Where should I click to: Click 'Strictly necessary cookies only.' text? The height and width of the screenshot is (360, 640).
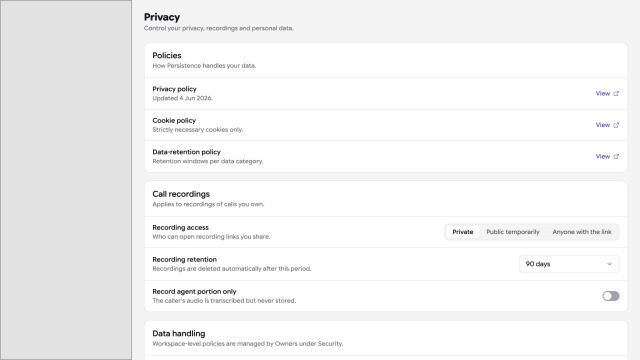coord(198,130)
